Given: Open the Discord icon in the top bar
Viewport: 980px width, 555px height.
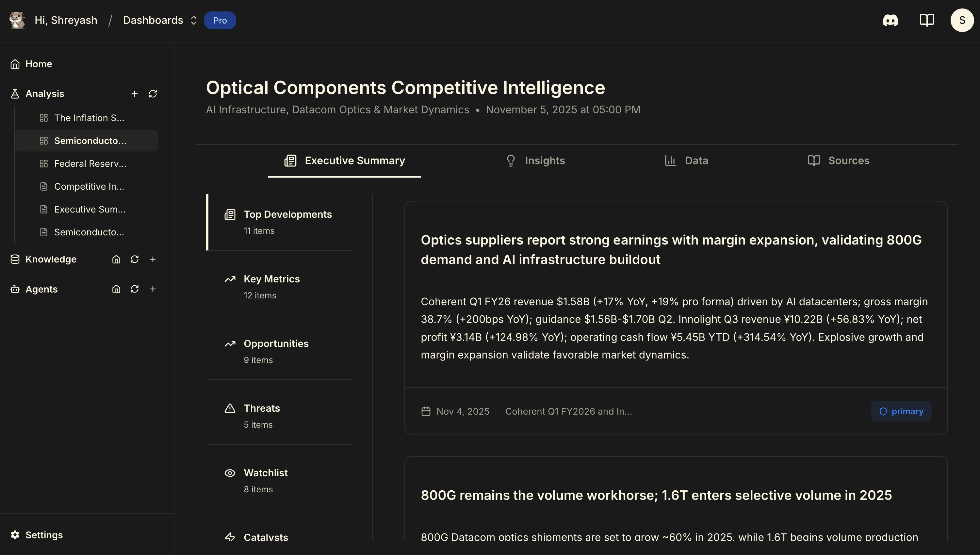Looking at the screenshot, I should click(x=890, y=20).
